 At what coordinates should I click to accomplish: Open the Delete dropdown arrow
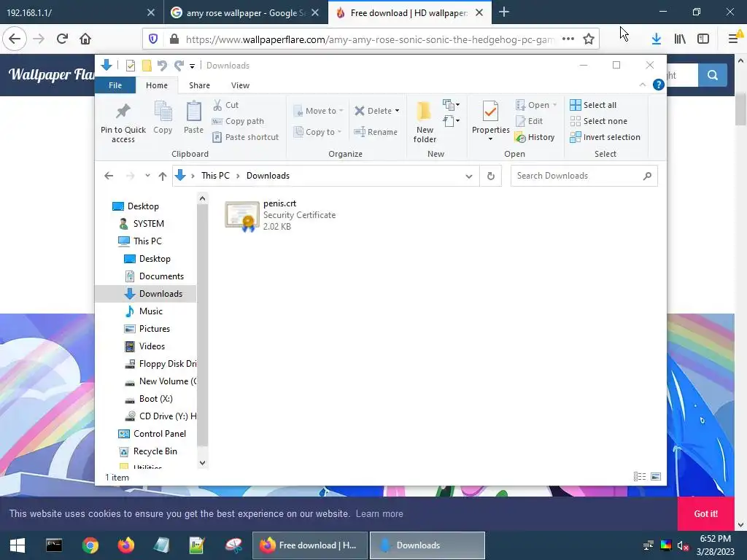pyautogui.click(x=397, y=111)
